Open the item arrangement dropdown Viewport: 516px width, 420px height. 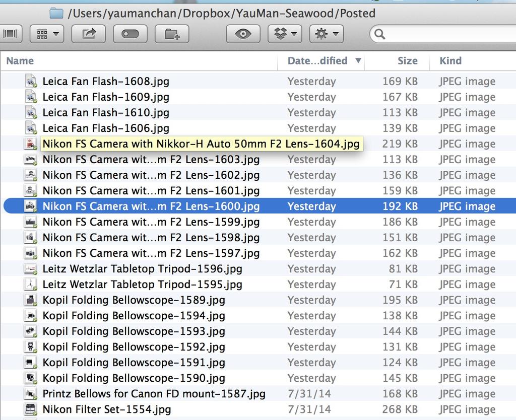tap(47, 34)
